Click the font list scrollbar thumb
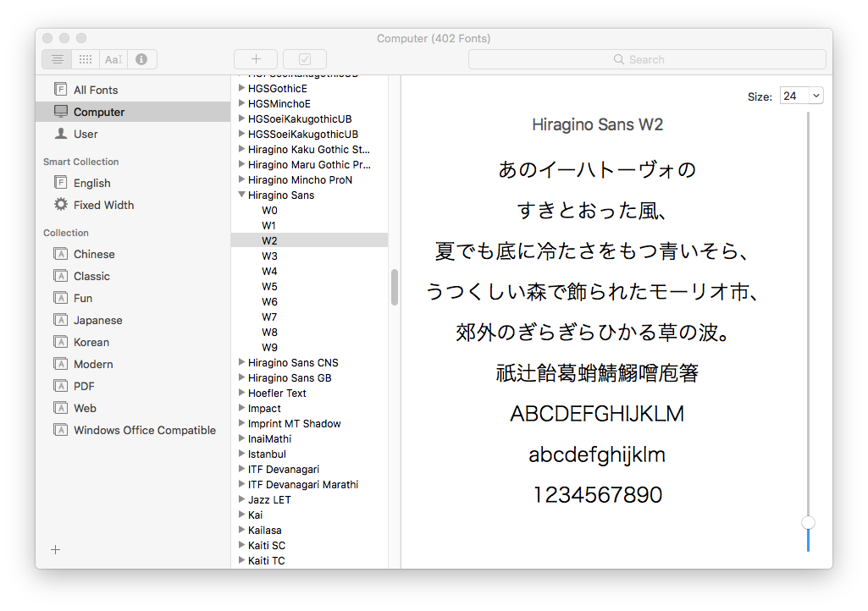868x611 pixels. [x=395, y=287]
